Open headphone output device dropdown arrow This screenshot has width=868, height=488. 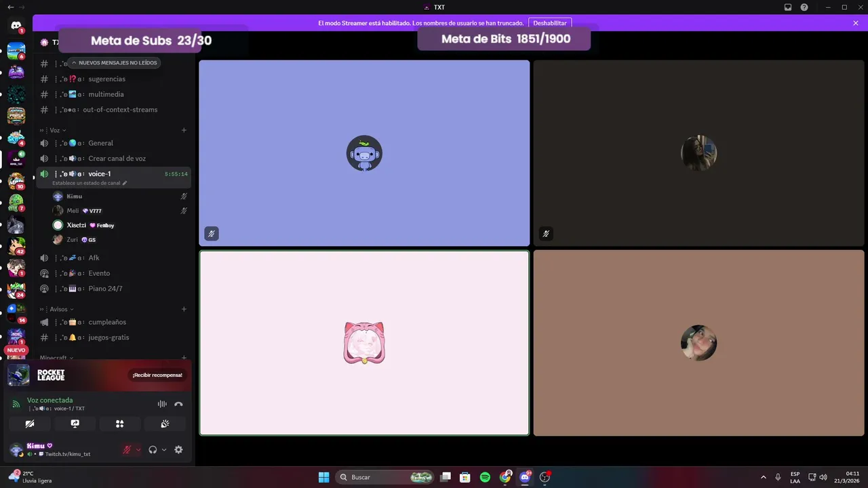tap(164, 449)
